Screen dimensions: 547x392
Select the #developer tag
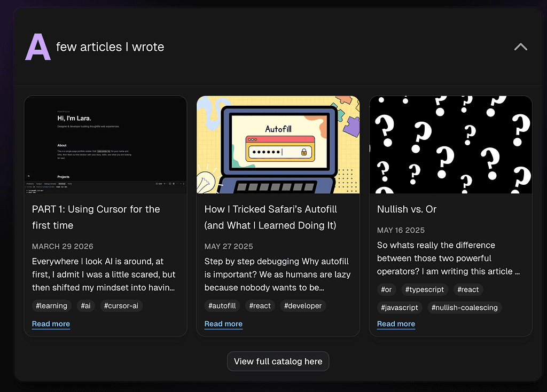pos(303,306)
